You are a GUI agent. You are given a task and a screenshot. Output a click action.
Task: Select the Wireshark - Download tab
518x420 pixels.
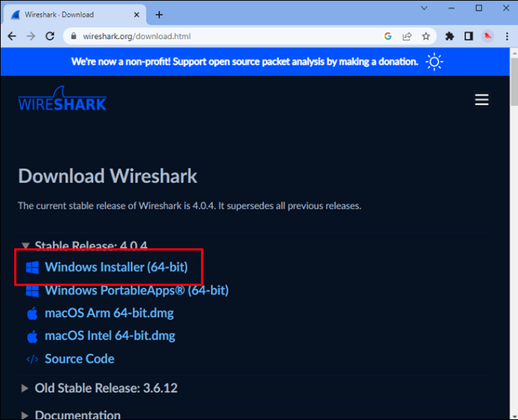74,15
